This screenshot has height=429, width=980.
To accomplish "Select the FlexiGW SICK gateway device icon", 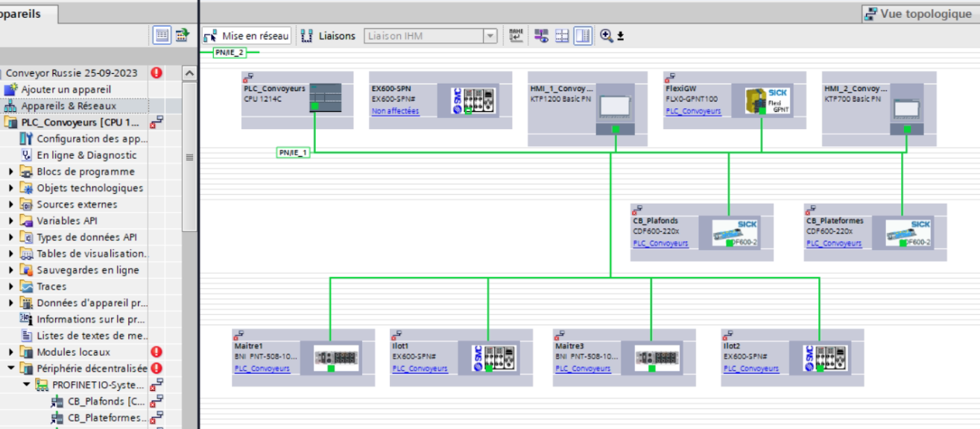I will [x=767, y=101].
